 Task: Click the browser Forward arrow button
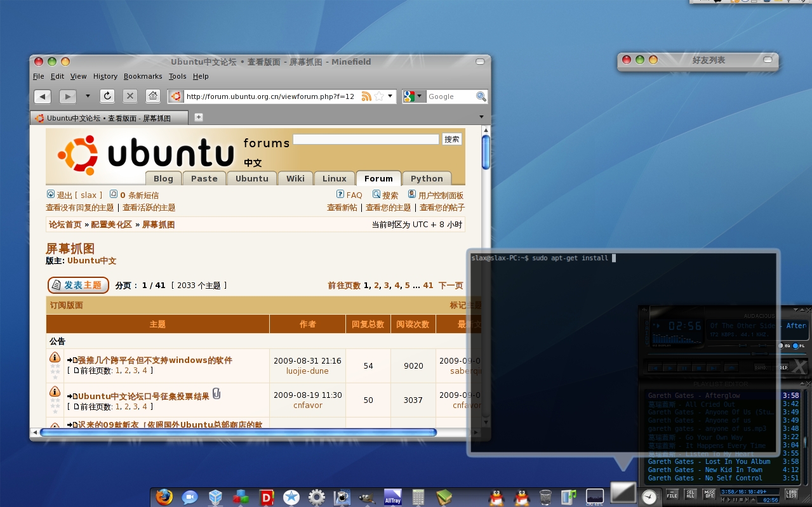point(68,96)
